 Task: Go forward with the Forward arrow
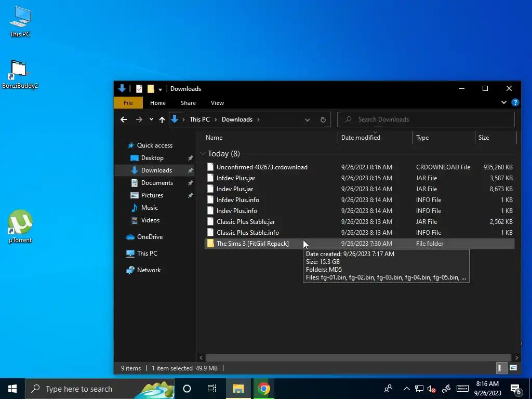(x=139, y=119)
